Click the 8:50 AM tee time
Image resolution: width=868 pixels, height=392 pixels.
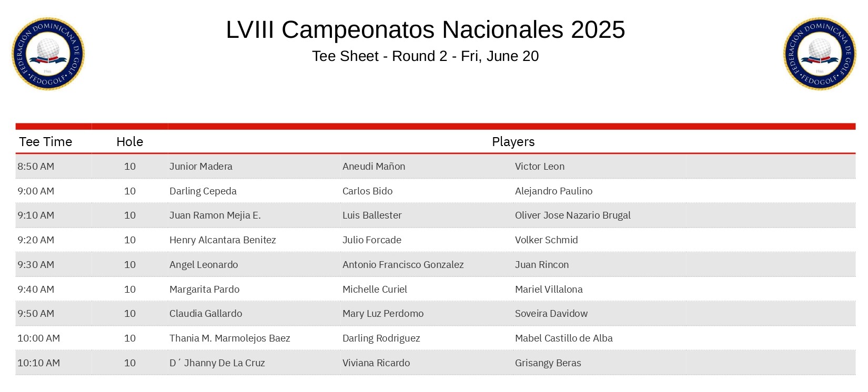click(x=36, y=167)
